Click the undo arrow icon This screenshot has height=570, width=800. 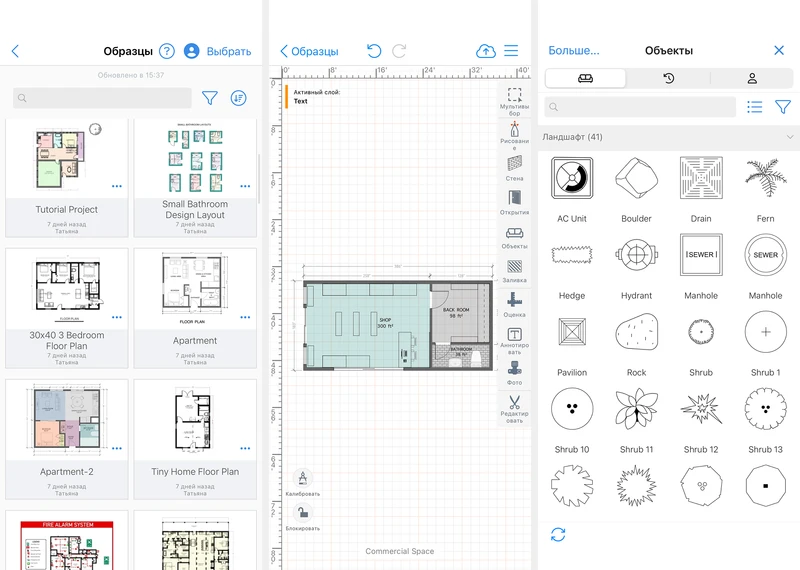[x=374, y=51]
